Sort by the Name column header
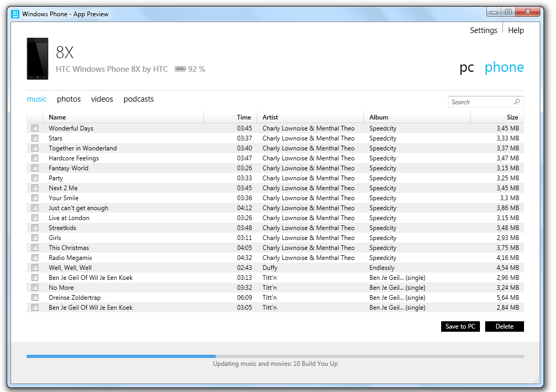Screen dimensions: 556x392 tap(123, 117)
